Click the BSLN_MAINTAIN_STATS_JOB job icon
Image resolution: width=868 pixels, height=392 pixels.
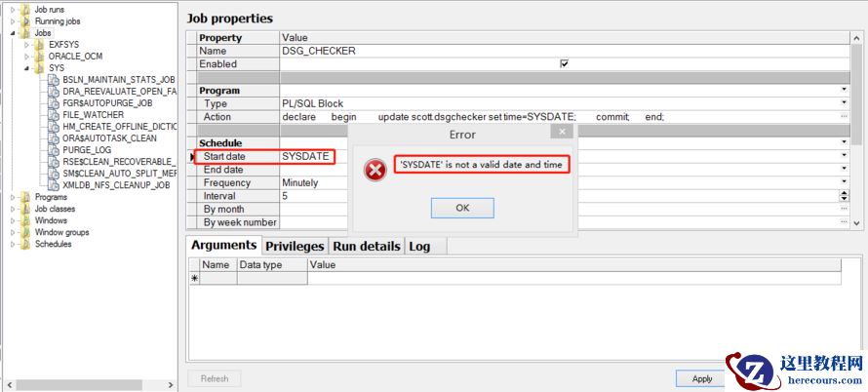click(x=53, y=80)
